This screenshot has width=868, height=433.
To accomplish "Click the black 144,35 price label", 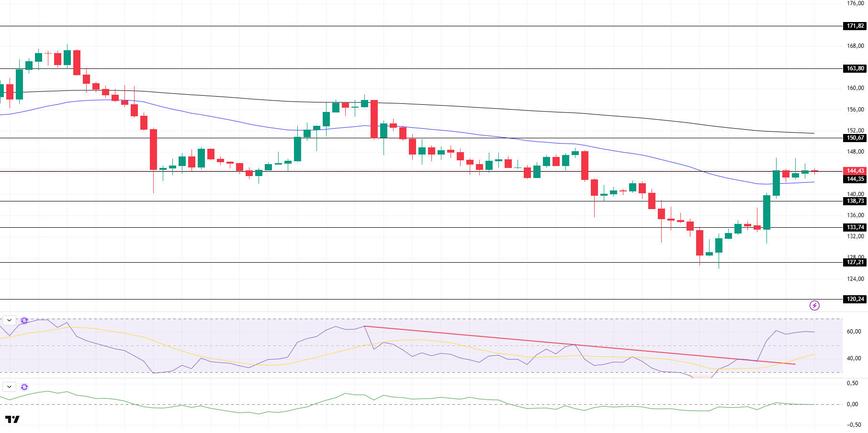I will point(855,179).
